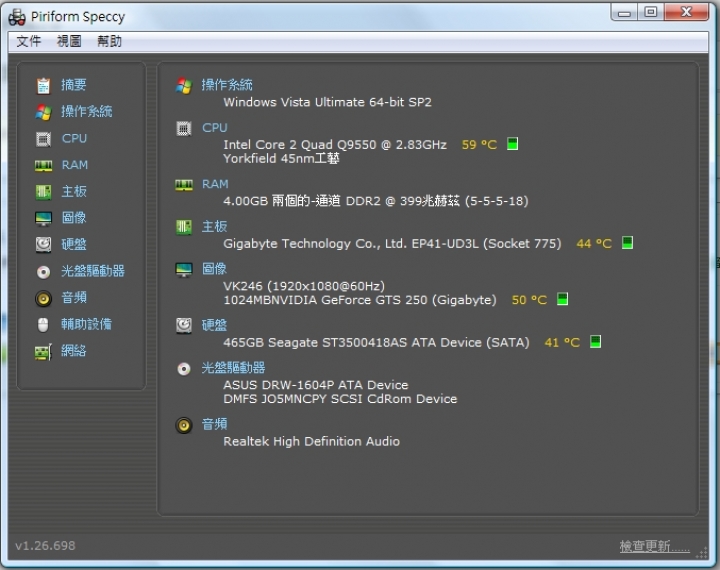Open the 幫助 menu
The image size is (720, 570).
[109, 41]
